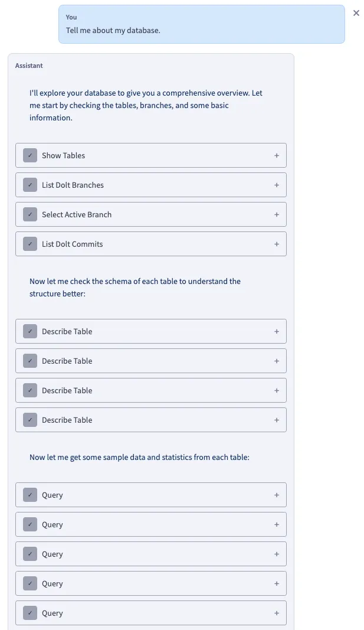The width and height of the screenshot is (364, 630).
Task: Click the checkmark icon beside List Dolt Commits
Action: [30, 244]
